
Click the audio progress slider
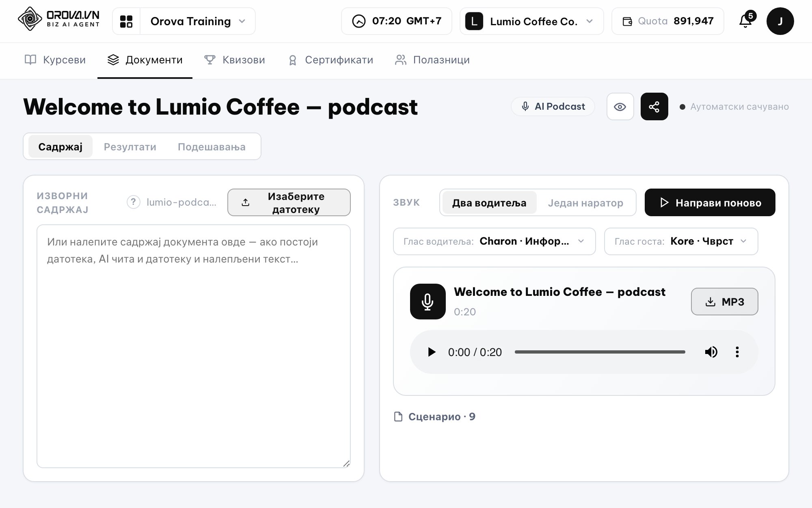[x=600, y=352]
